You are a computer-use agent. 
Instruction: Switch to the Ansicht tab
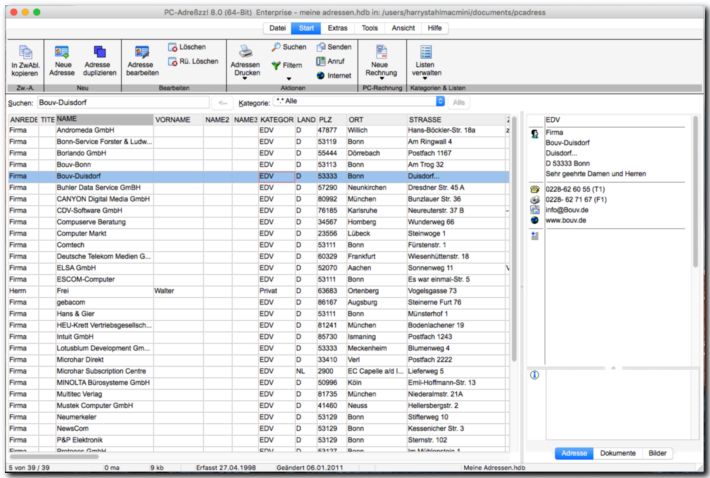[403, 28]
